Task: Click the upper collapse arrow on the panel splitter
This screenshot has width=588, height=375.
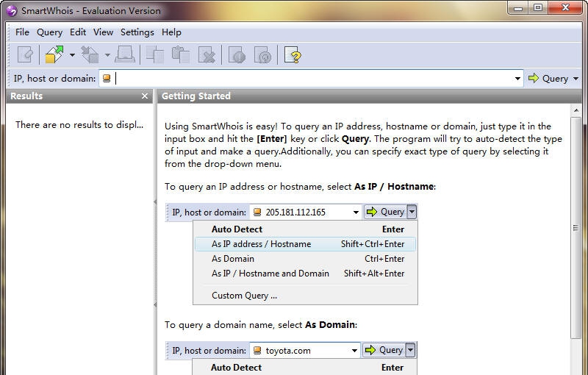Action: tap(155, 202)
